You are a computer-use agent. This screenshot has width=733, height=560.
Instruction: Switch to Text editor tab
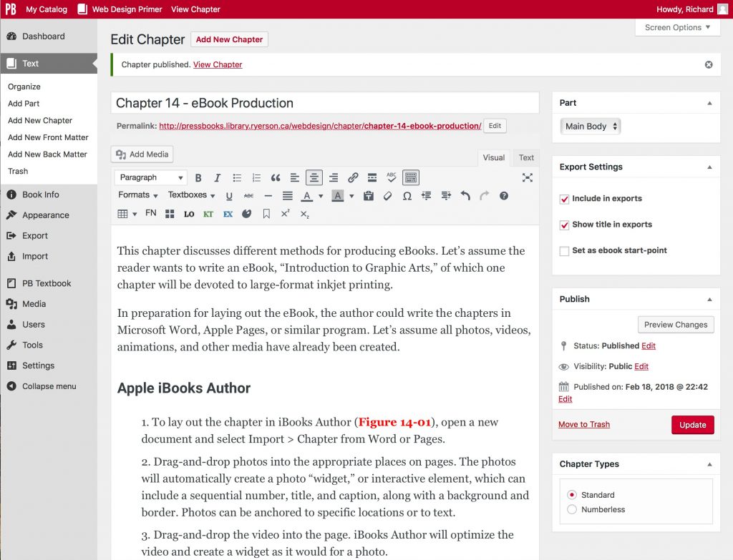[x=526, y=158]
